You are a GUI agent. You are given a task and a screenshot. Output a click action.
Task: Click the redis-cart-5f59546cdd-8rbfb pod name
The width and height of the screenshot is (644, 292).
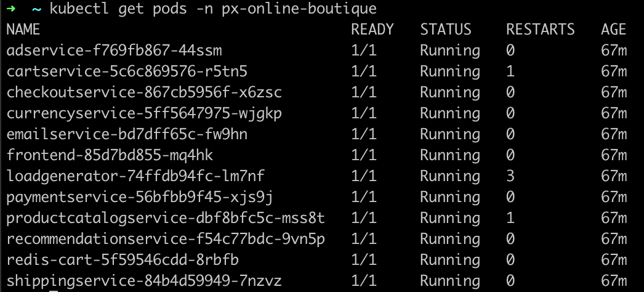(x=123, y=260)
